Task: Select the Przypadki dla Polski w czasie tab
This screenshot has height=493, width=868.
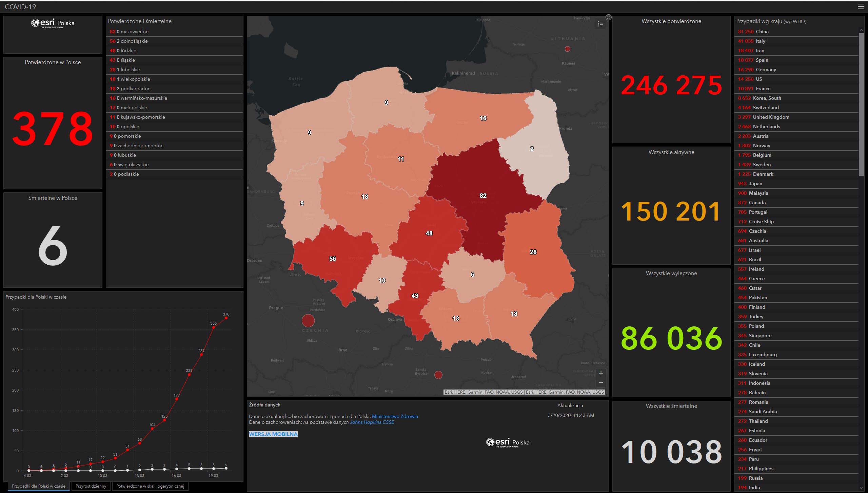Action: [x=39, y=486]
